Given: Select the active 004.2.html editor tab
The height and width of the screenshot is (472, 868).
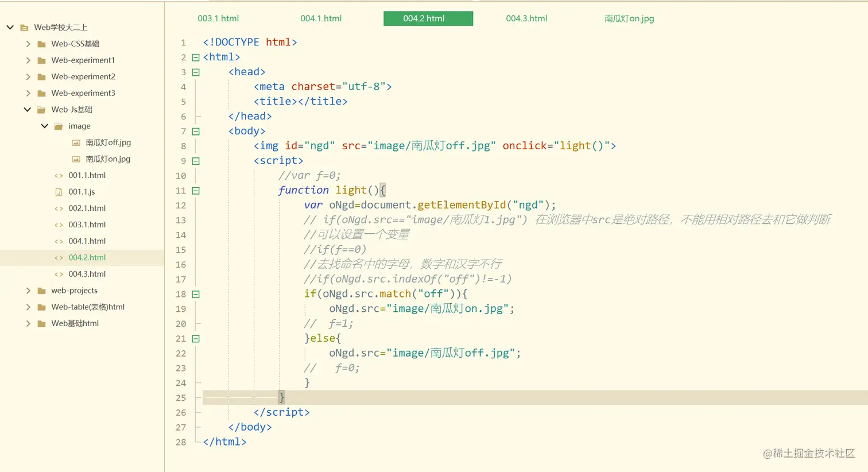Looking at the screenshot, I should tap(428, 18).
